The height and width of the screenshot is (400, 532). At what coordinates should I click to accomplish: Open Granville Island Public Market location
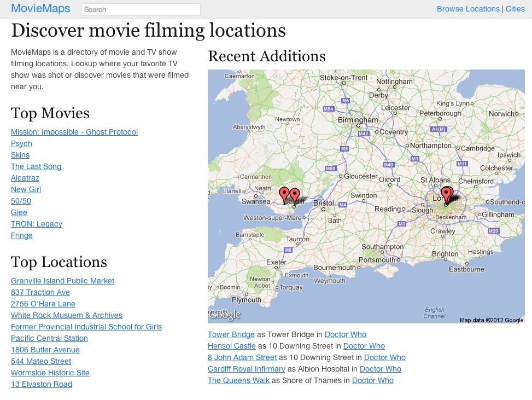pyautogui.click(x=62, y=281)
